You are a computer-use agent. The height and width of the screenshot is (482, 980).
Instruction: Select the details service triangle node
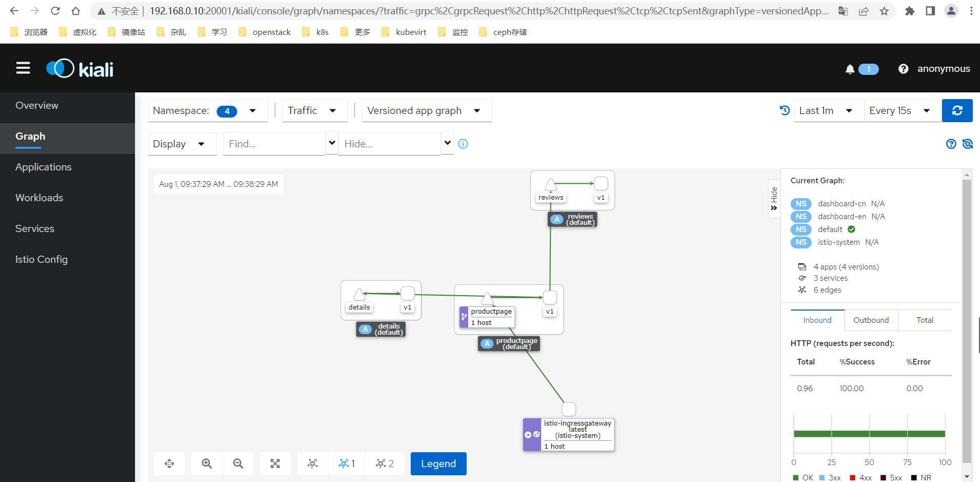coord(359,294)
